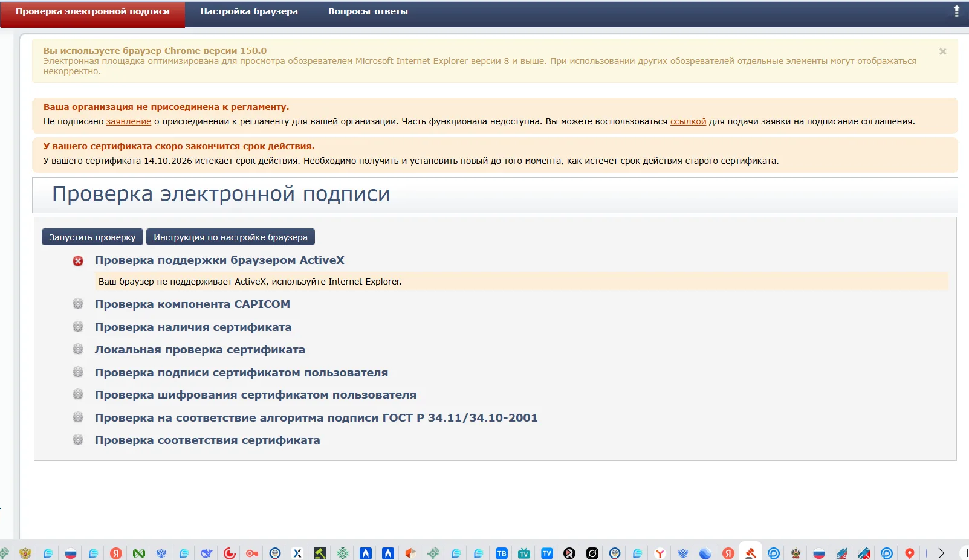Open Инструкция по настройке браузера
Image resolution: width=969 pixels, height=560 pixels.
(x=230, y=237)
